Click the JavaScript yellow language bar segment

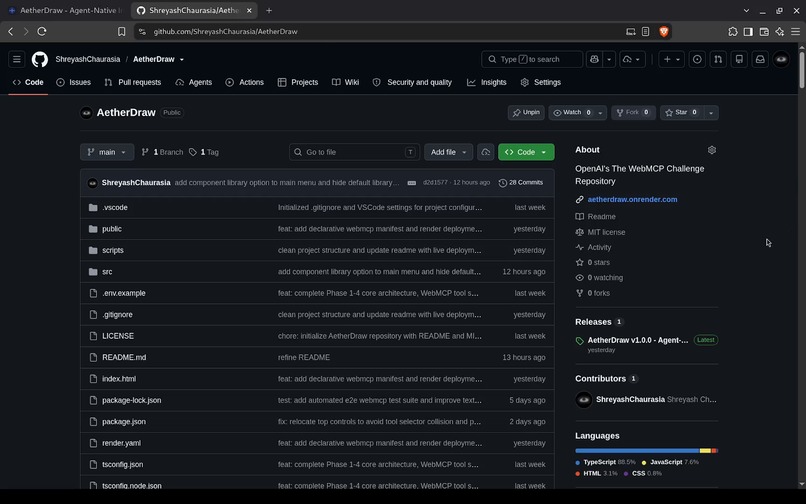click(x=705, y=451)
